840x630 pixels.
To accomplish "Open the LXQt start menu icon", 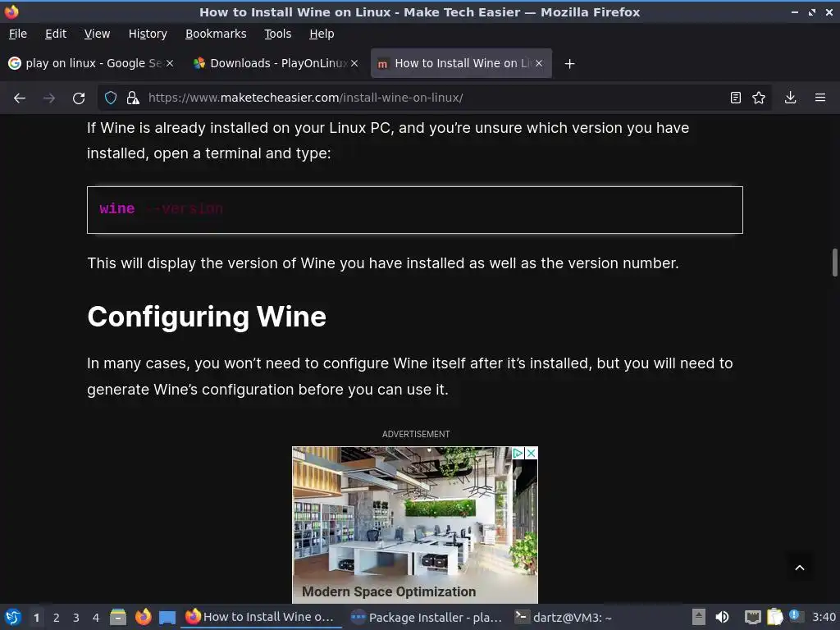I will tap(13, 617).
